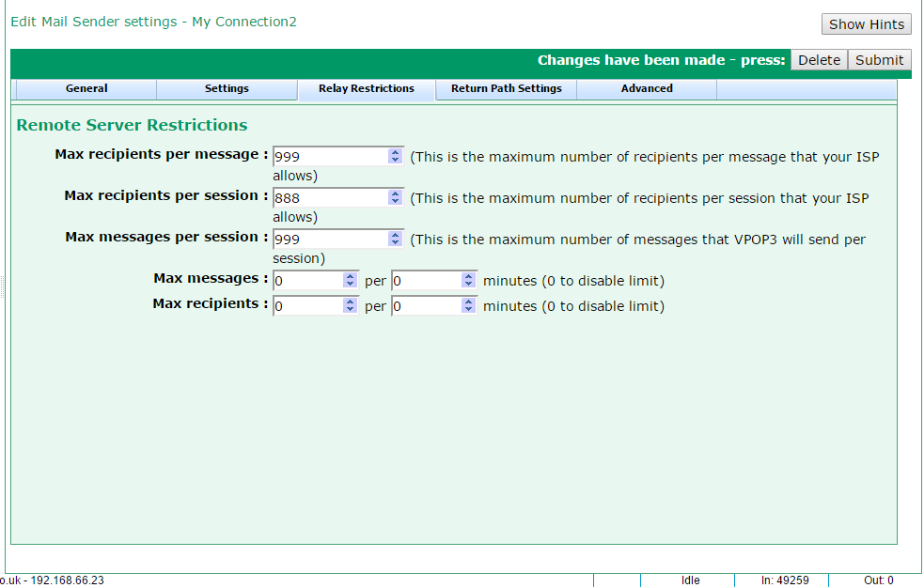This screenshot has height=588, width=924.
Task: Click the Max recipients per message field
Action: point(329,157)
